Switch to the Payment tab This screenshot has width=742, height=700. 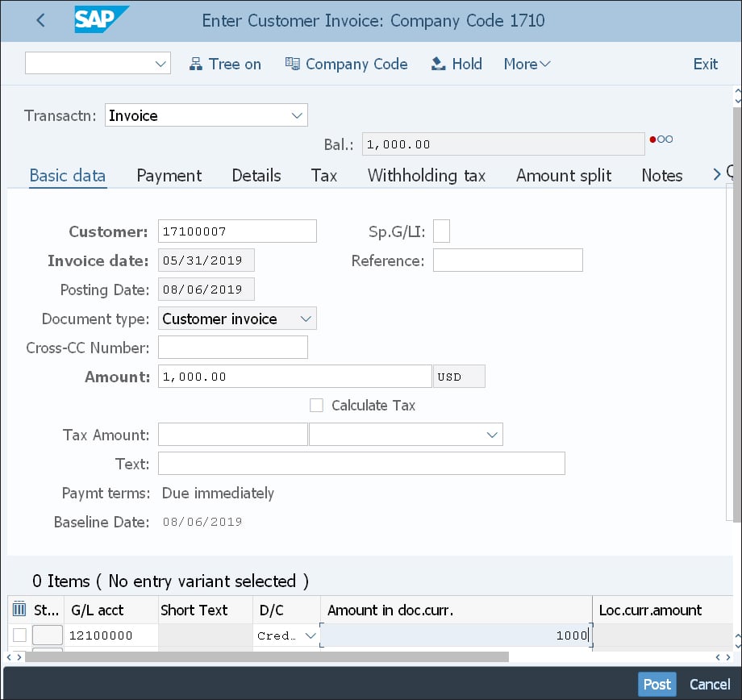coord(169,176)
